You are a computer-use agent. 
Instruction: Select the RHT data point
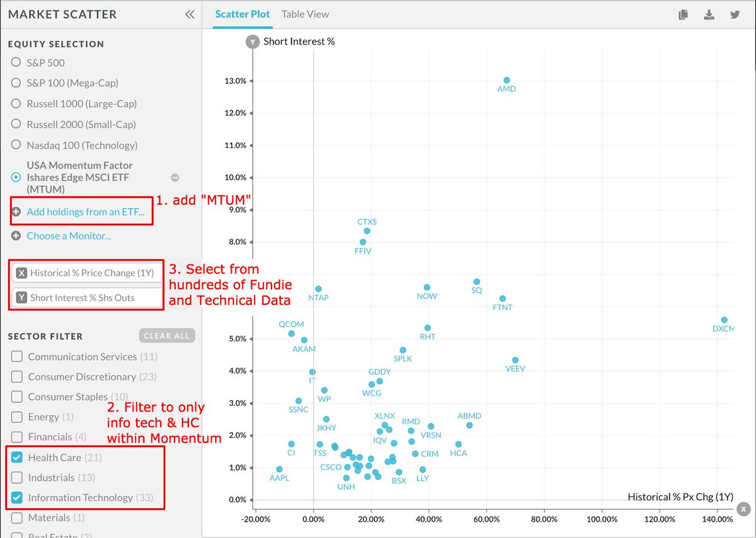coord(427,328)
